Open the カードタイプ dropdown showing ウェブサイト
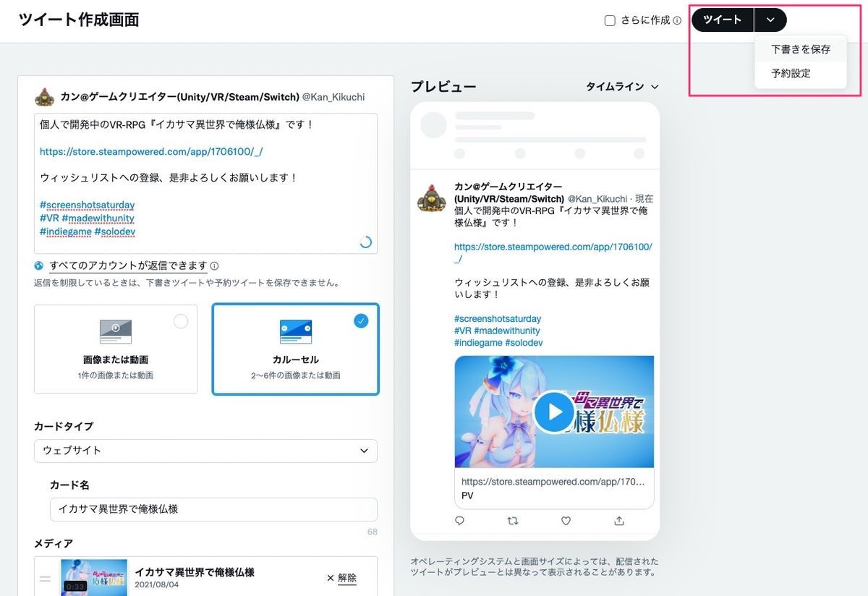This screenshot has height=596, width=868. click(205, 451)
